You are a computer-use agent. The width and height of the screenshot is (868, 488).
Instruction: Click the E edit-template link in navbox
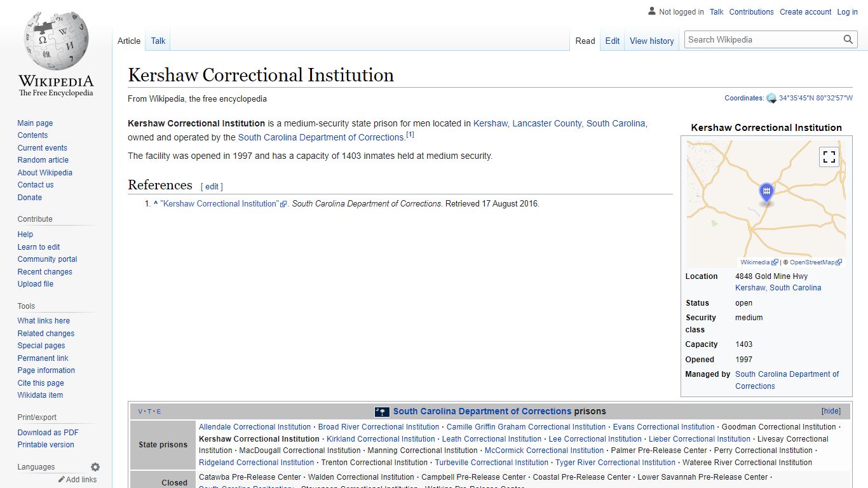(x=159, y=412)
